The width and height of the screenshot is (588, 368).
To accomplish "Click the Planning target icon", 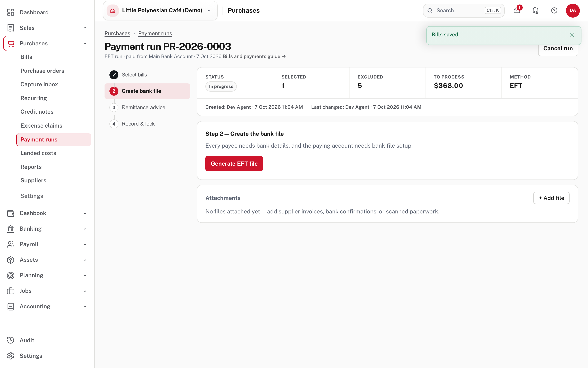I will (10, 275).
